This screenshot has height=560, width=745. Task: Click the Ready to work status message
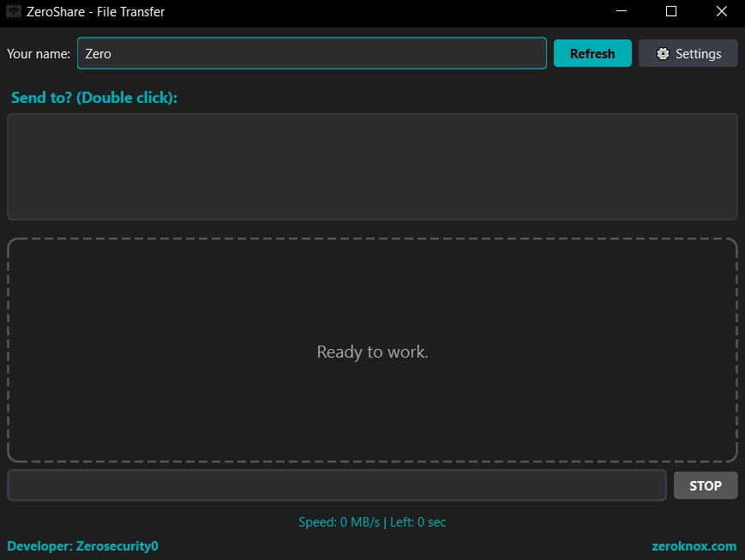point(372,352)
